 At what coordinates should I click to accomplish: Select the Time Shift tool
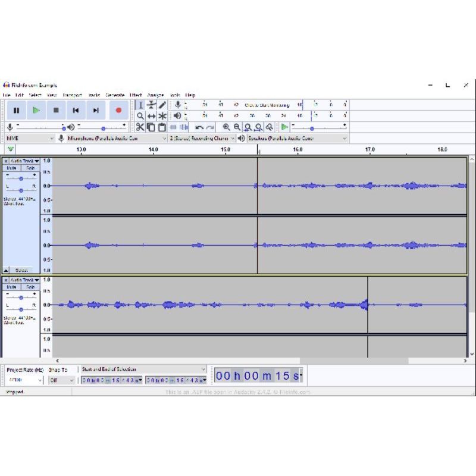pyautogui.click(x=151, y=116)
